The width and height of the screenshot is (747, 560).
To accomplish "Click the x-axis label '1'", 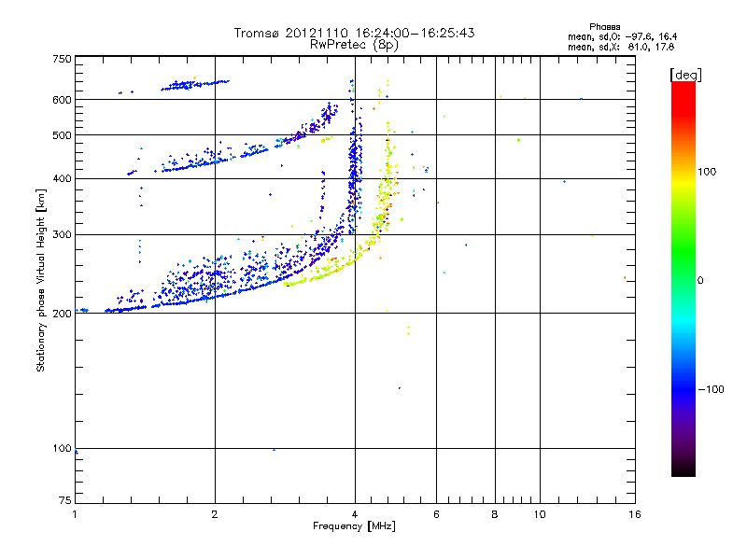I will [75, 514].
